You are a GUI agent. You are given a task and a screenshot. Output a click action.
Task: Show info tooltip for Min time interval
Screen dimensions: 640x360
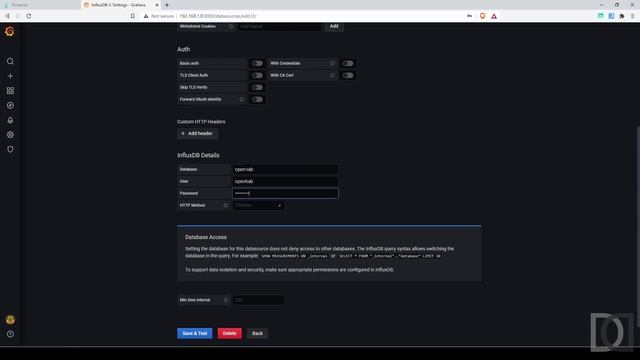[226, 300]
